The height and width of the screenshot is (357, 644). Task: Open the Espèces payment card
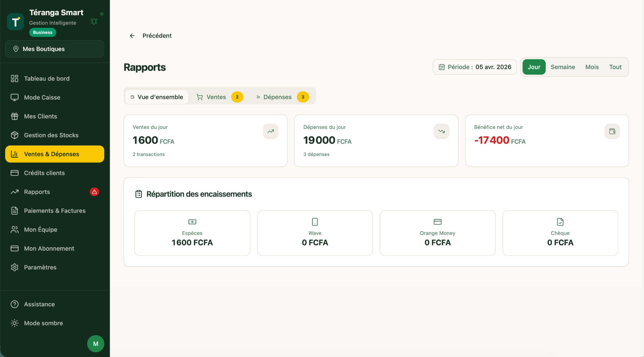tap(192, 233)
